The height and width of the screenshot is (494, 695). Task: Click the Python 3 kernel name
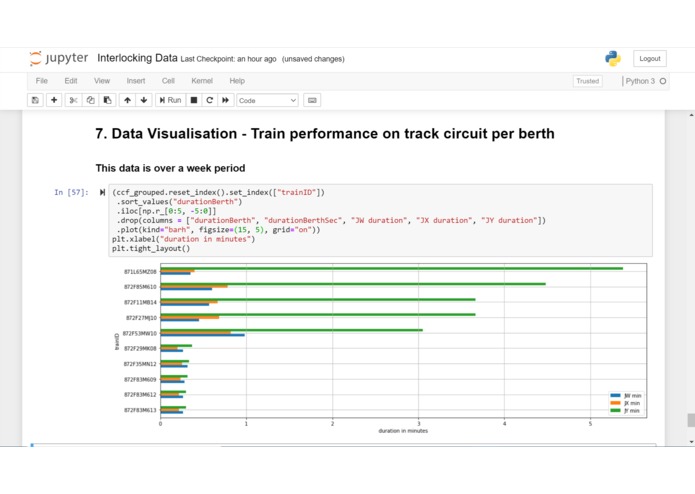[x=640, y=81]
